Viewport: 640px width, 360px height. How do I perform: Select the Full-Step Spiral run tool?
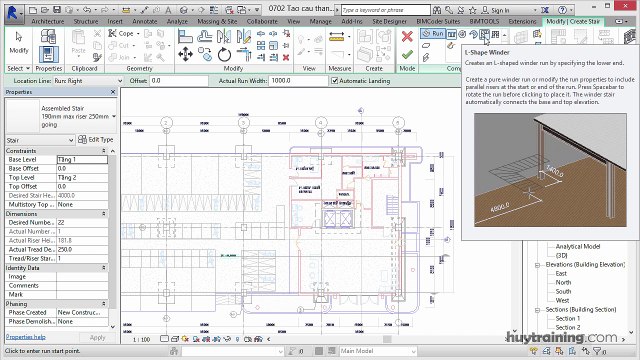(x=462, y=34)
